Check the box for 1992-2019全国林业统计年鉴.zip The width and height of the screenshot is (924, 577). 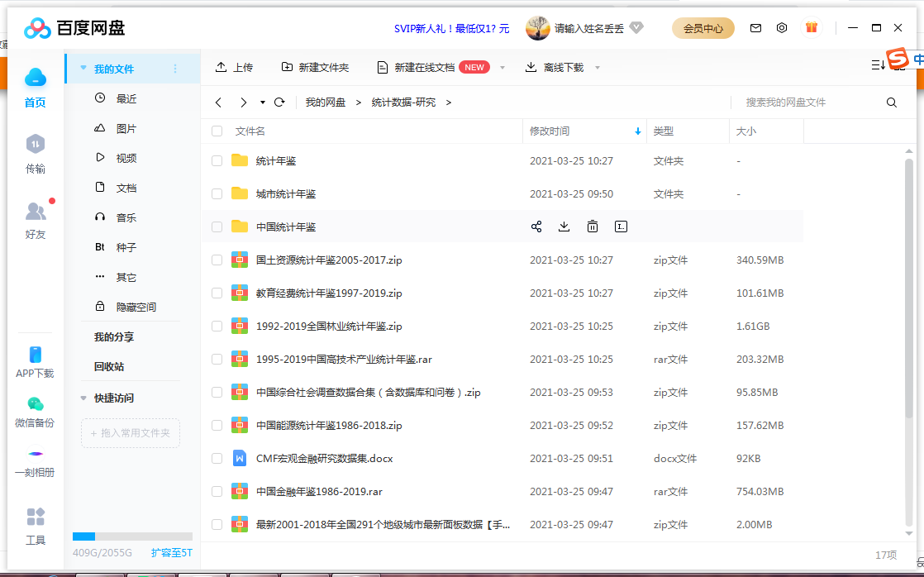pos(217,326)
